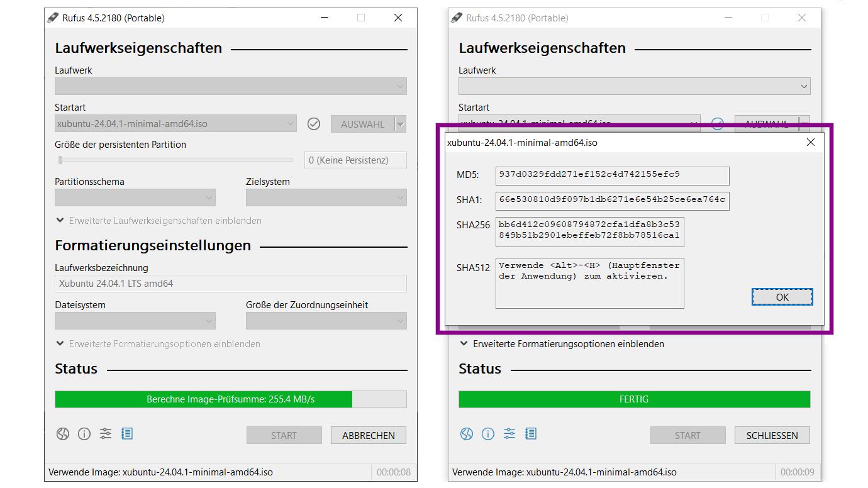Click the 'SHA512' label
Screen dimensions: 868x488
(474, 268)
